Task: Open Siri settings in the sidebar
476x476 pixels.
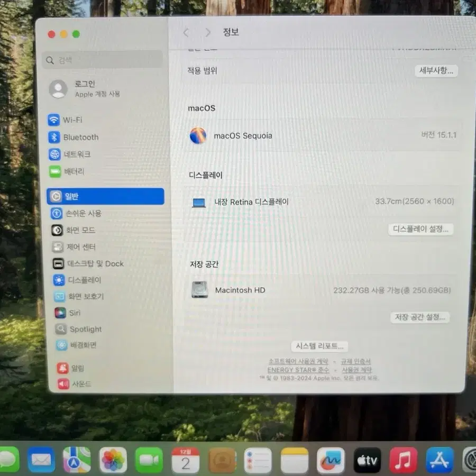Action: (67, 313)
